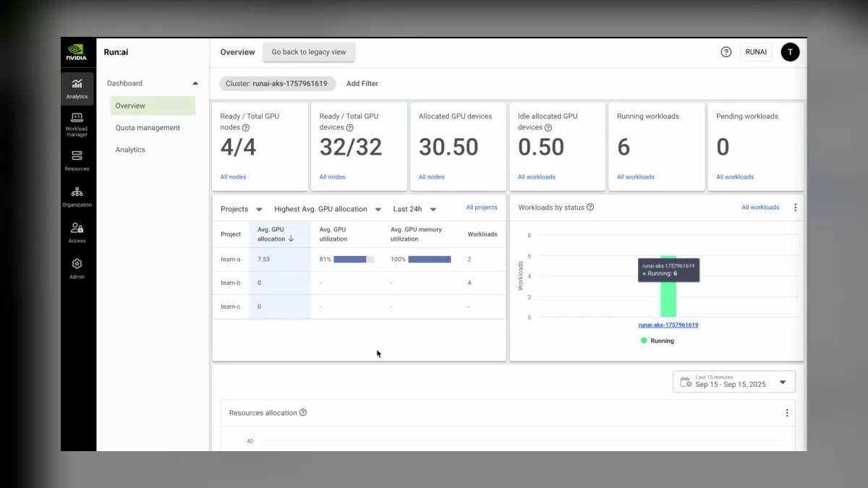Image resolution: width=868 pixels, height=488 pixels.
Task: Open the Last 24h dropdown
Action: 414,209
